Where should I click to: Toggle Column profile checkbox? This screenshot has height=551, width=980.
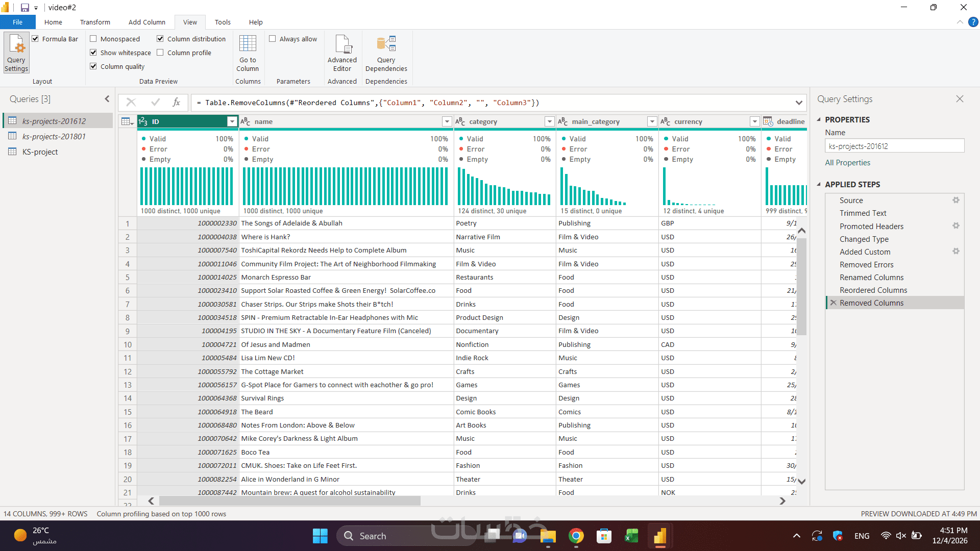160,53
